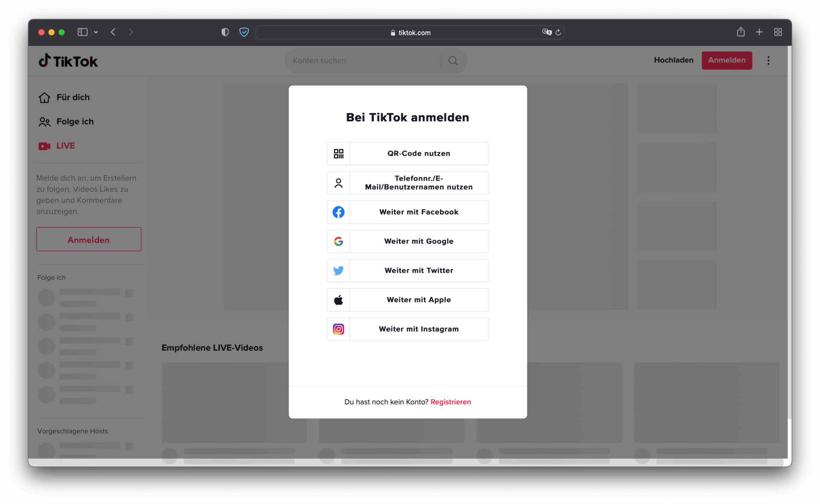
Task: Click the translate icon in address bar
Action: tap(547, 32)
